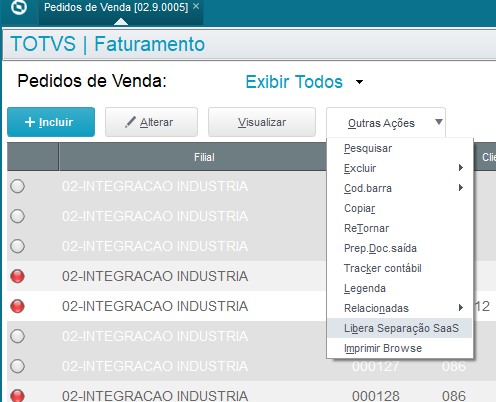Click the Alterar button
The image size is (496, 402).
[151, 122]
